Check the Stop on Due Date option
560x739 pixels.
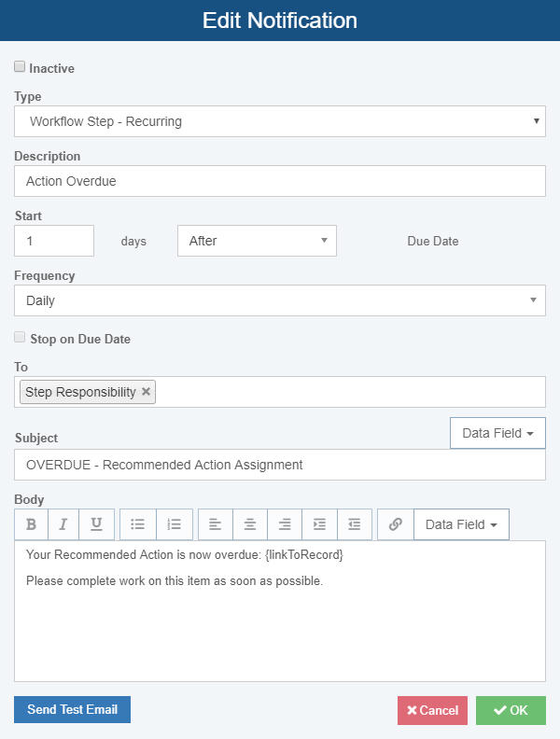(x=20, y=338)
